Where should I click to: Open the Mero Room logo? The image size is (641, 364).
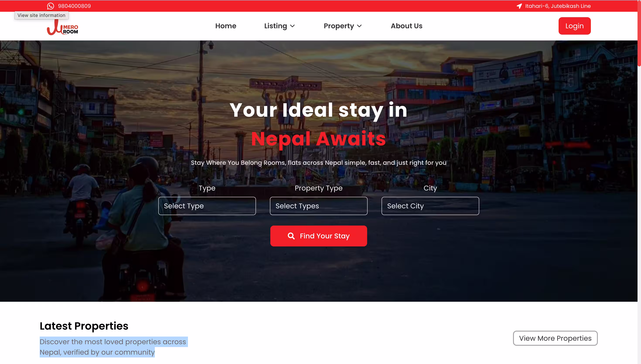click(x=63, y=27)
